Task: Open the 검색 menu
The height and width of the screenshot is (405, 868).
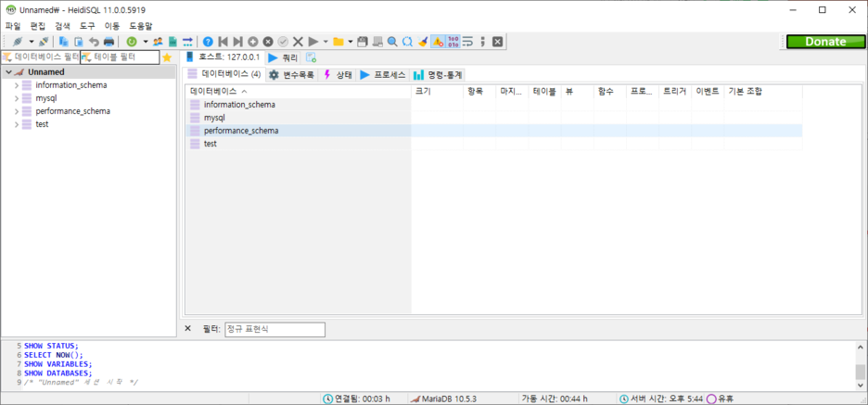Action: [62, 26]
